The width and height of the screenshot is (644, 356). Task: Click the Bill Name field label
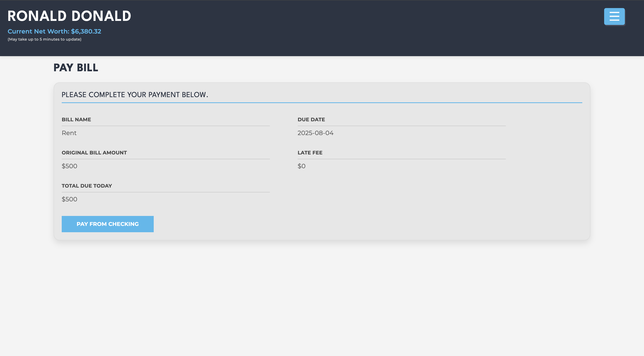(x=76, y=120)
